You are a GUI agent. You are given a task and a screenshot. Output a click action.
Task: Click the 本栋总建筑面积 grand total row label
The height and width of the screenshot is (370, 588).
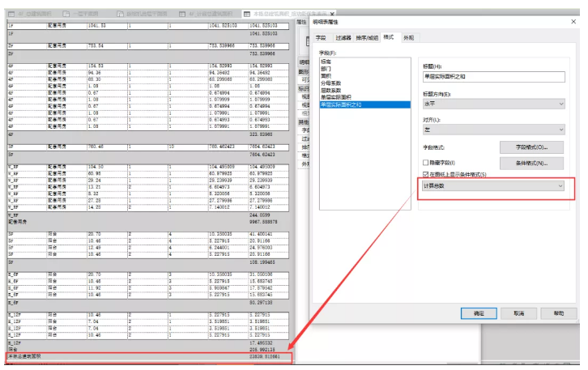pos(24,356)
